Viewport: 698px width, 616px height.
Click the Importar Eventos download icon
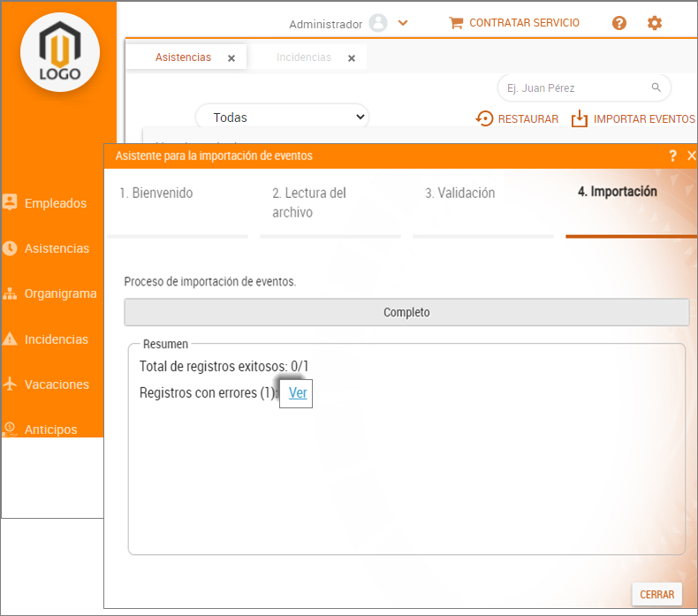tap(580, 118)
